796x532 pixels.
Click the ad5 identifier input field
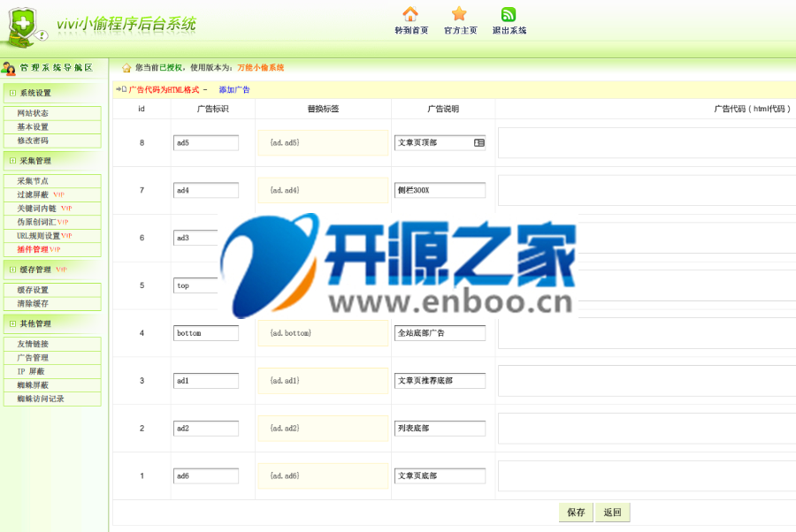click(205, 143)
